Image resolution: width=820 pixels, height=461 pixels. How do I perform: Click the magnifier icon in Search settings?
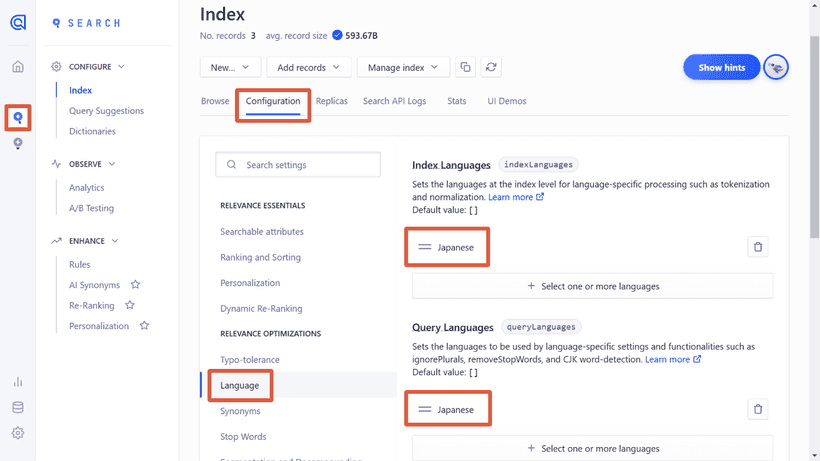tap(231, 165)
